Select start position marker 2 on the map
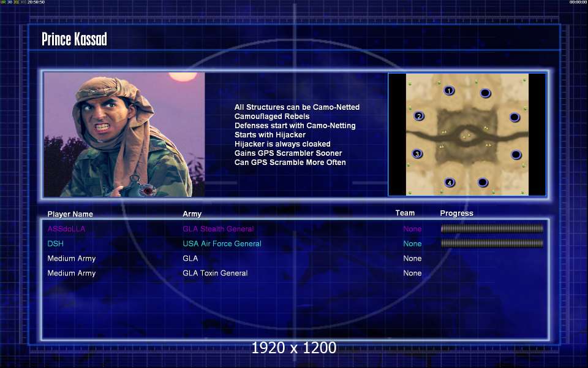 coord(419,116)
